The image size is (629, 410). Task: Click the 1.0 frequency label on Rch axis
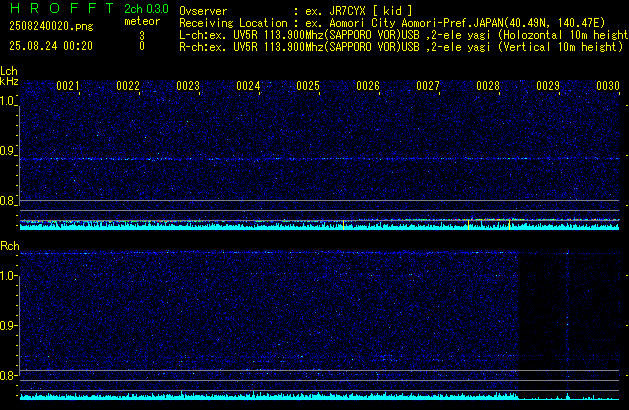point(7,276)
